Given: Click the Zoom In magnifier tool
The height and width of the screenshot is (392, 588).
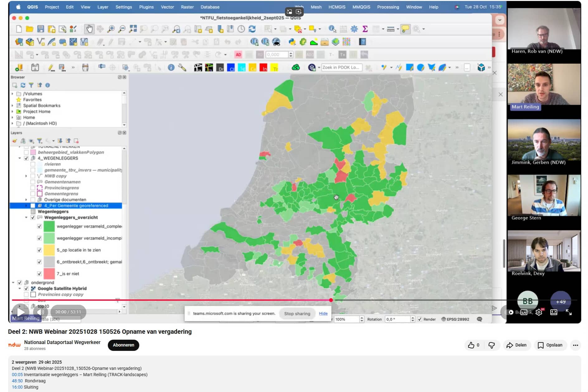Looking at the screenshot, I should pyautogui.click(x=111, y=29).
